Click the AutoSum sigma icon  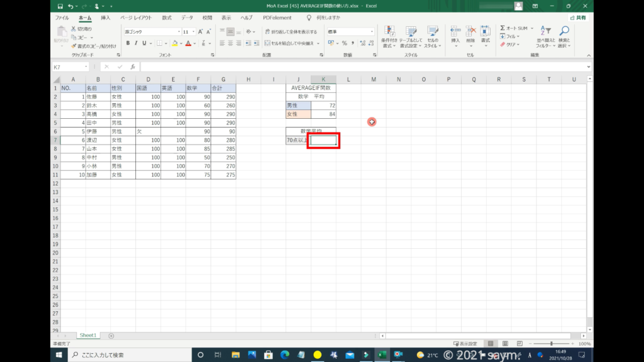click(x=503, y=28)
